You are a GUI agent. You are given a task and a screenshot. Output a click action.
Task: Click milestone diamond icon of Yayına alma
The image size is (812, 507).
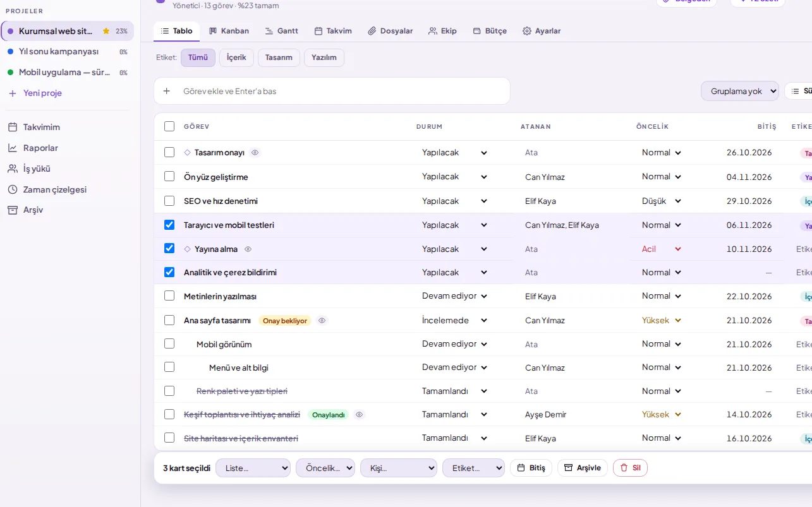click(x=187, y=249)
